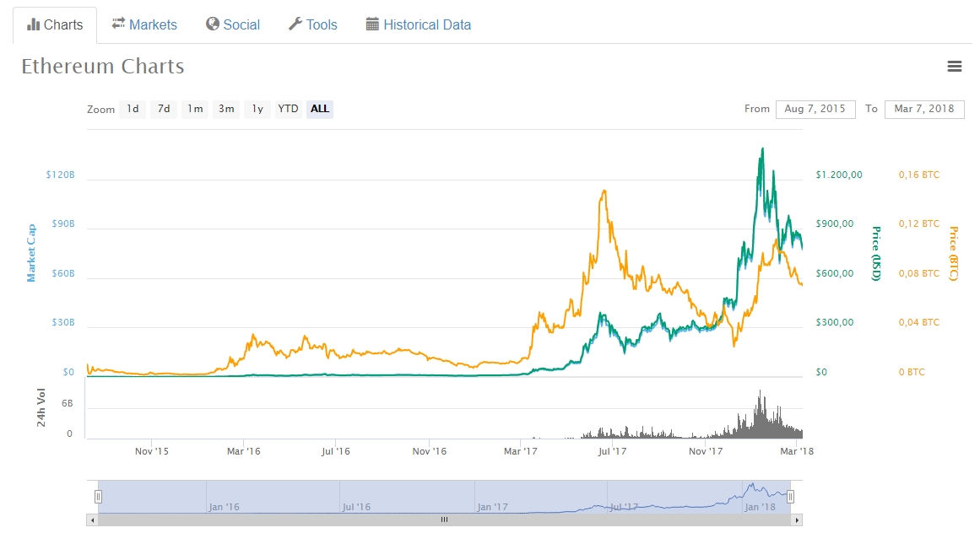Click the Mar '18 x-axis label

[x=797, y=451]
